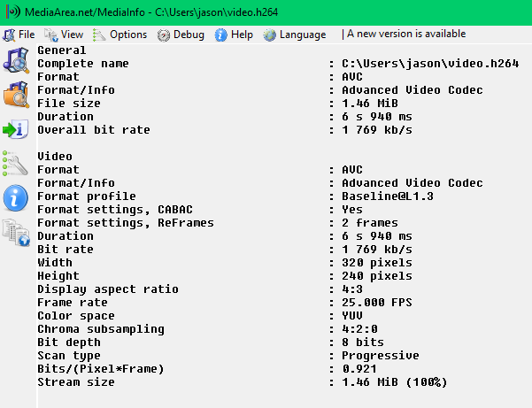Click the 'Format profile' label
The width and height of the screenshot is (532, 408).
(x=87, y=196)
